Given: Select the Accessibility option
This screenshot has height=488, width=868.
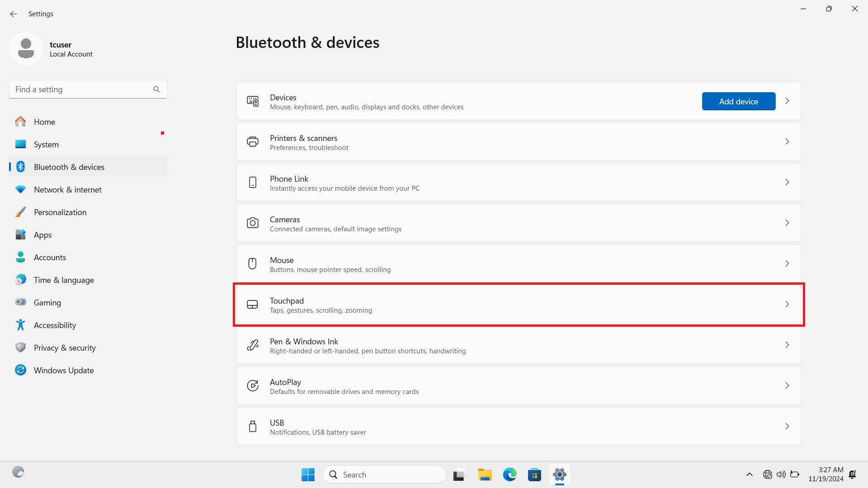Looking at the screenshot, I should click(55, 325).
